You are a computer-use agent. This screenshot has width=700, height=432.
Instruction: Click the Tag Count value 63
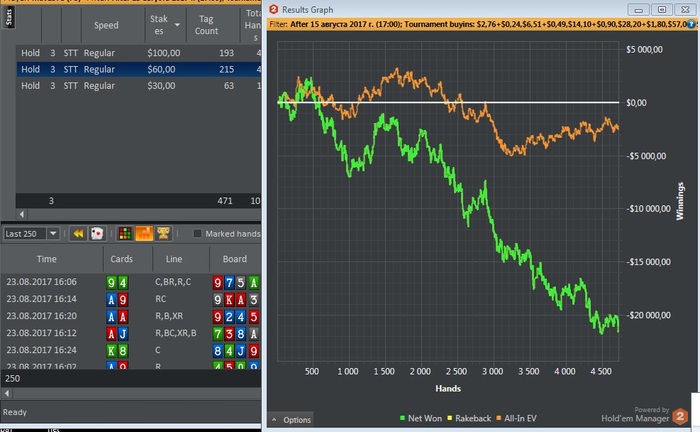coord(229,86)
